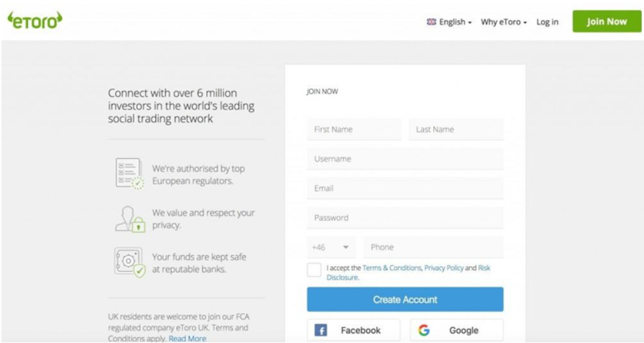Click the Create Account button
The height and width of the screenshot is (343, 644).
pyautogui.click(x=405, y=299)
